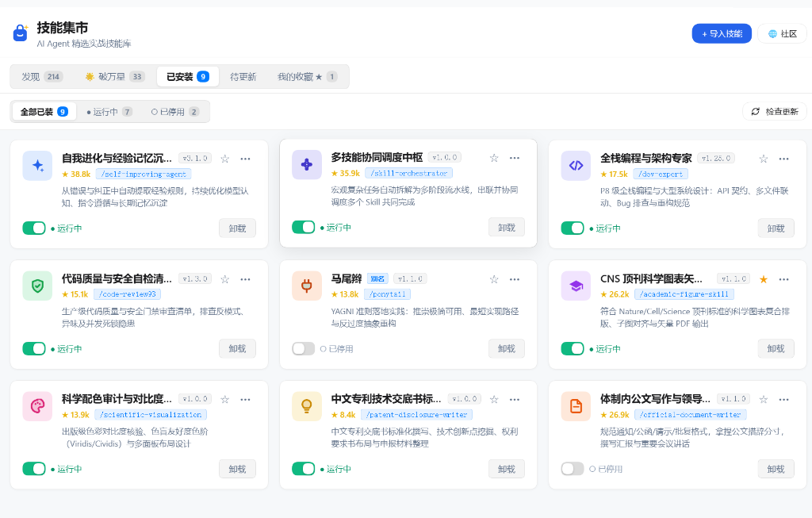This screenshot has height=518, width=812.
Task: Disable the 全栈编程与架构专家 skill toggle
Action: (573, 228)
